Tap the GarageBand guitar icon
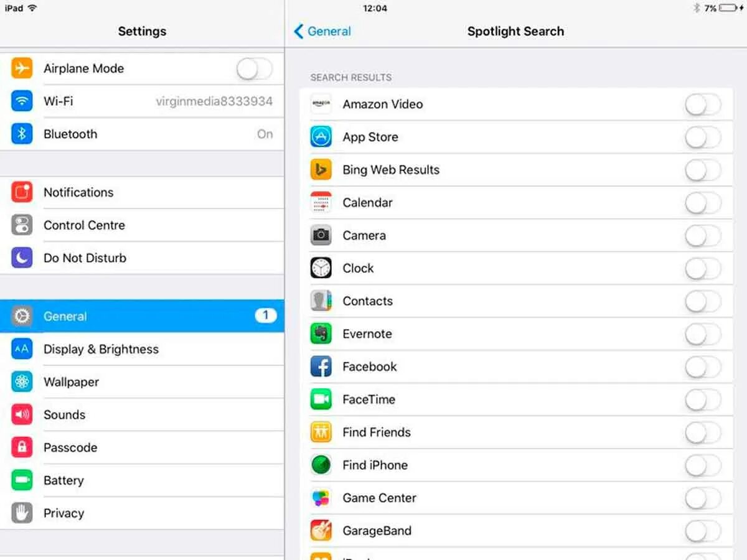 coord(321,531)
